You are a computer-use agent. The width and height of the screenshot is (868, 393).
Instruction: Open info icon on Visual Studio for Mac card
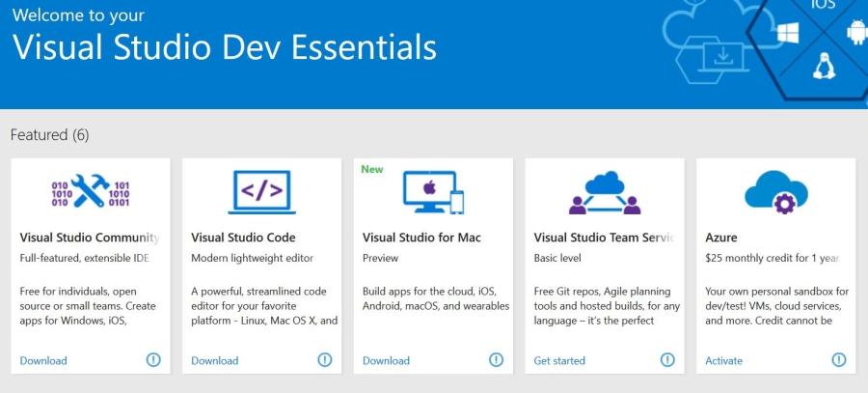click(x=497, y=360)
